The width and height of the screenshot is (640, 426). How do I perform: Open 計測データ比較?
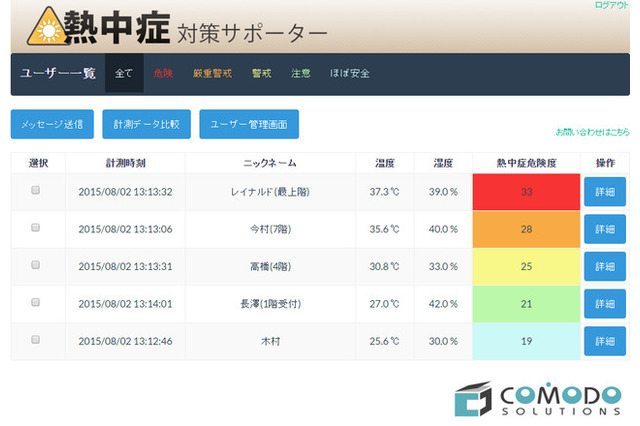[x=147, y=124]
